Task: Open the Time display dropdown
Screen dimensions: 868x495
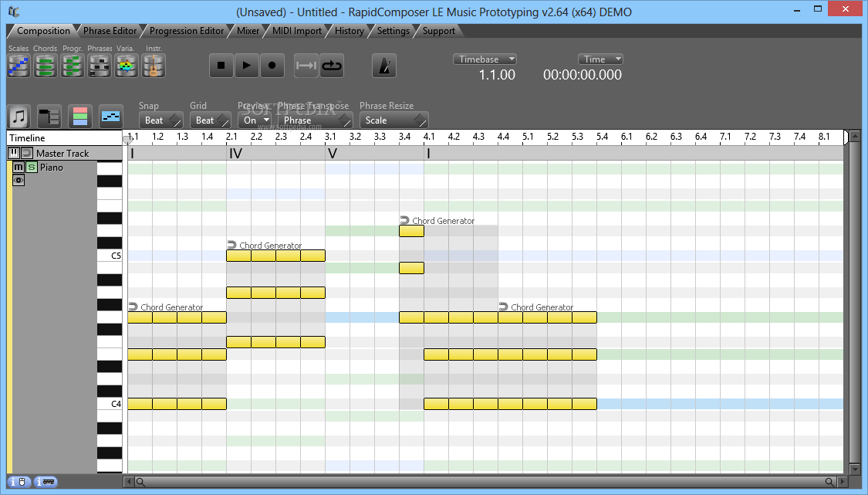Action: 600,59
